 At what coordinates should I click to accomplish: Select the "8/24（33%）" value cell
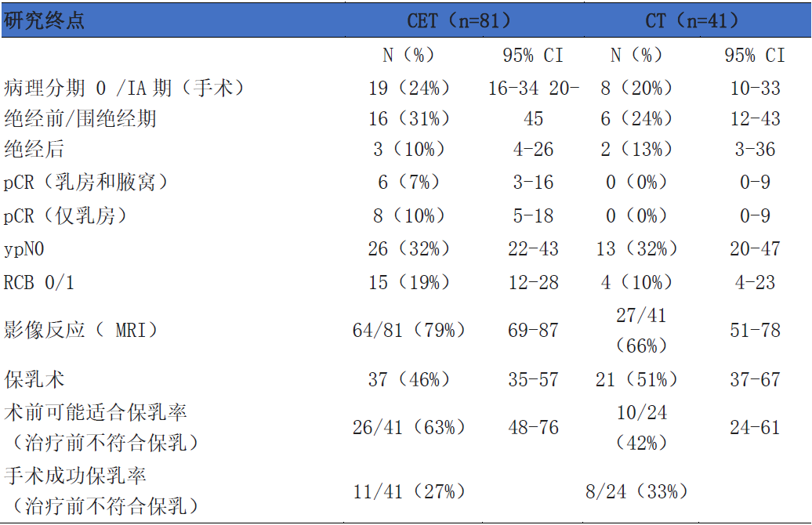[636, 491]
